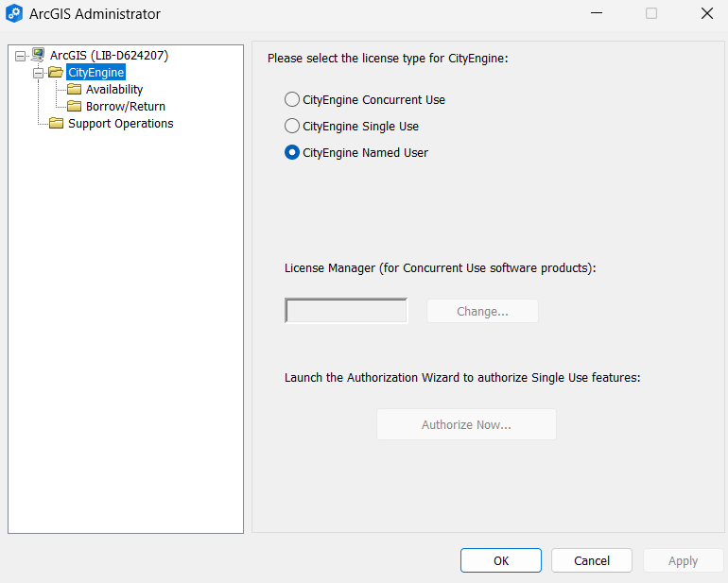Launch Authorize Now... wizard button
Image resolution: width=728 pixels, height=583 pixels.
coord(466,424)
